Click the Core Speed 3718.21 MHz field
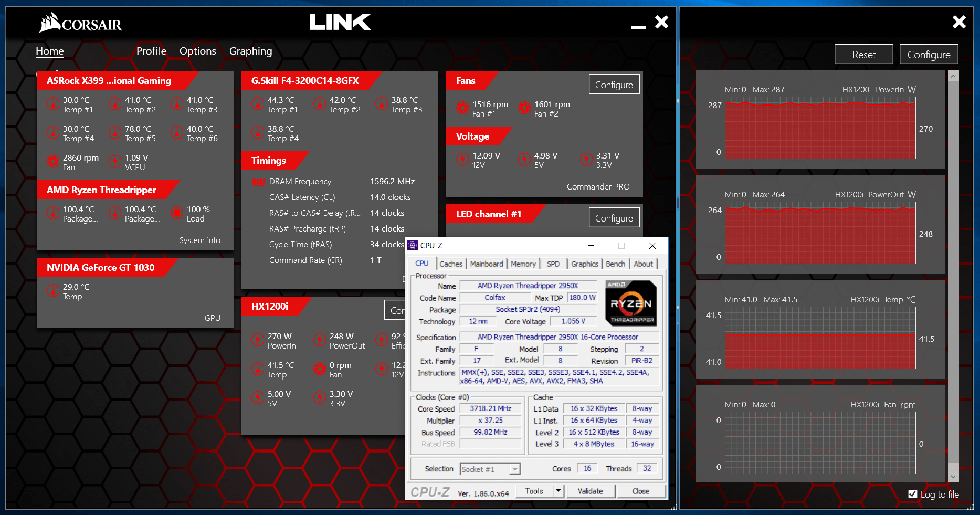 [490, 408]
